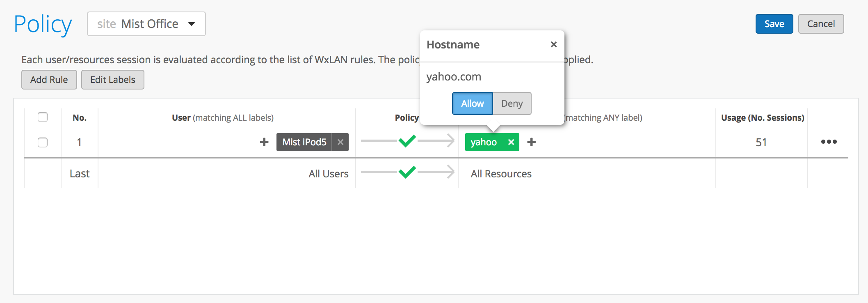Check the select-all rules checkbox
The image size is (868, 303).
[43, 117]
